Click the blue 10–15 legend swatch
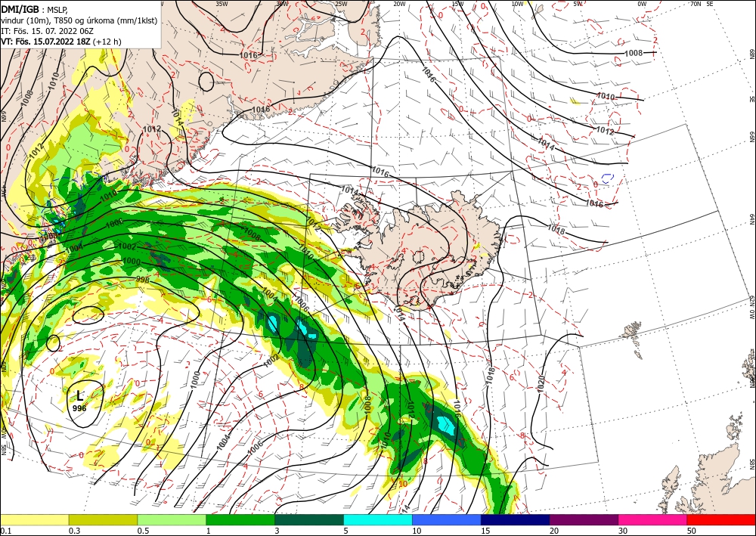 pyautogui.click(x=447, y=519)
